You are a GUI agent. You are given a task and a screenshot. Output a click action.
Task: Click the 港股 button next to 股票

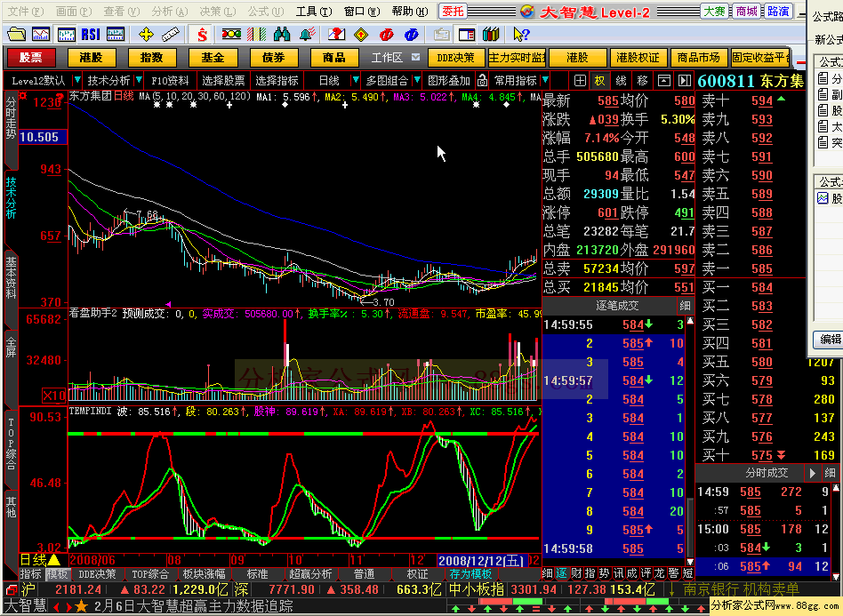click(x=91, y=57)
